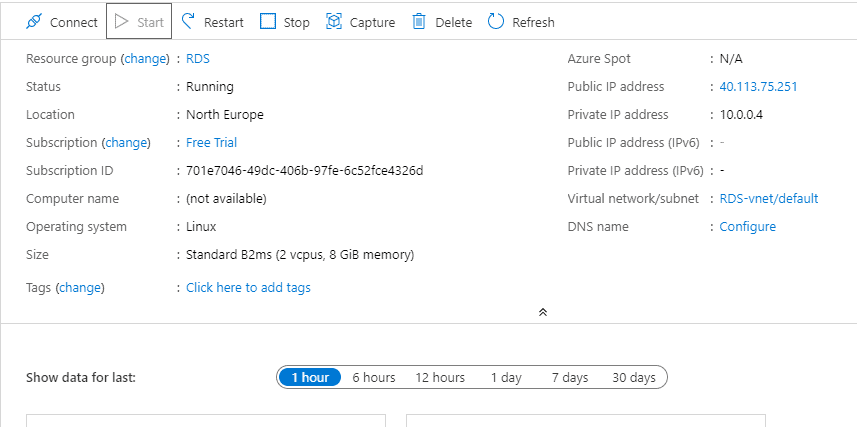Switch data range to 1 day
857x427 pixels.
coord(506,377)
